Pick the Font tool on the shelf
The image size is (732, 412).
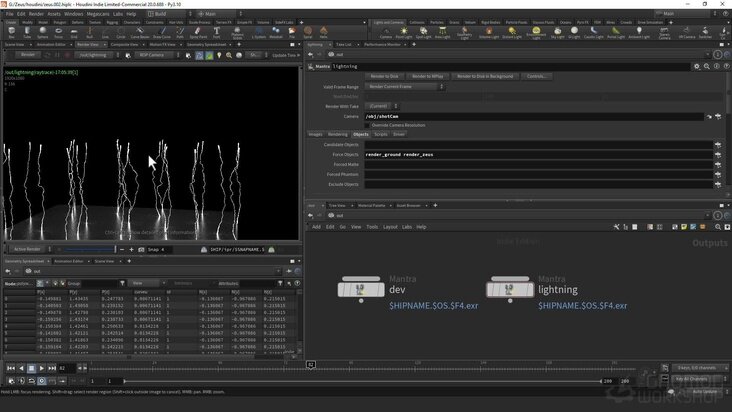(217, 32)
